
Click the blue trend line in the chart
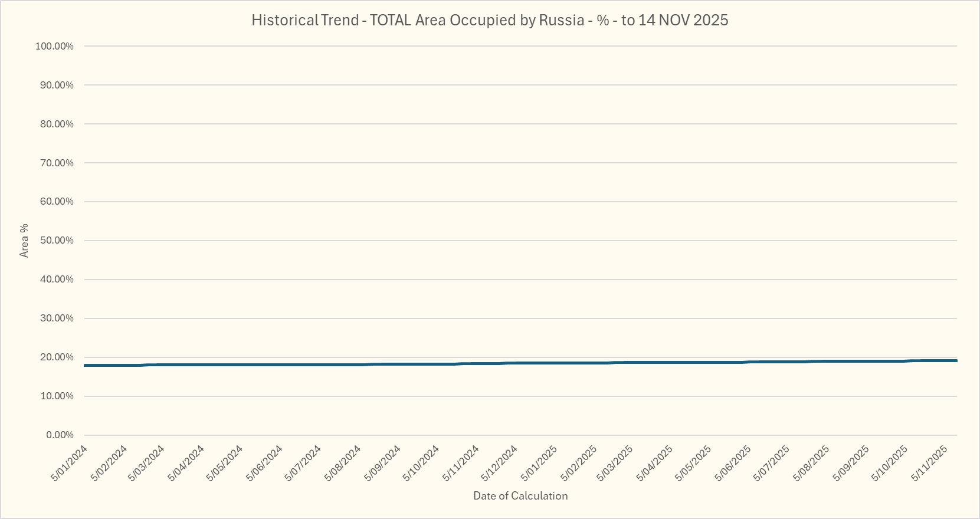click(x=519, y=363)
